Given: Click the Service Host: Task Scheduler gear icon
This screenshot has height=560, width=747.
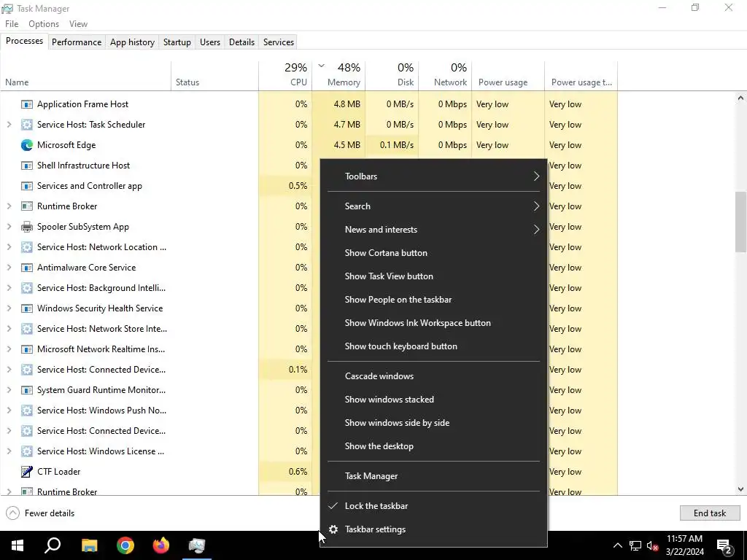Looking at the screenshot, I should click(x=27, y=125).
